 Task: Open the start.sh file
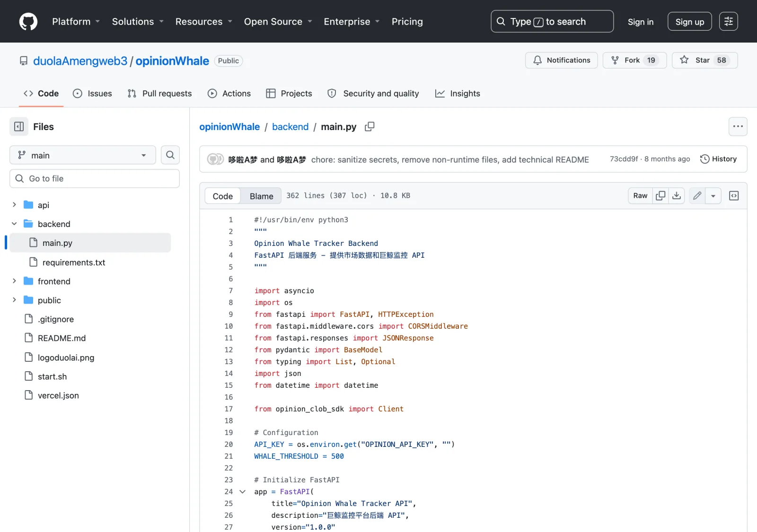(x=52, y=376)
